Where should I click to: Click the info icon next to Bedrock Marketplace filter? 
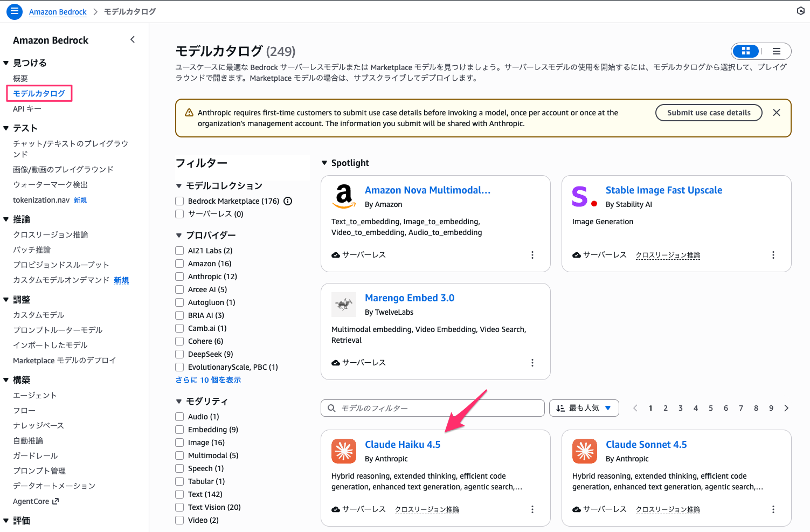click(288, 201)
